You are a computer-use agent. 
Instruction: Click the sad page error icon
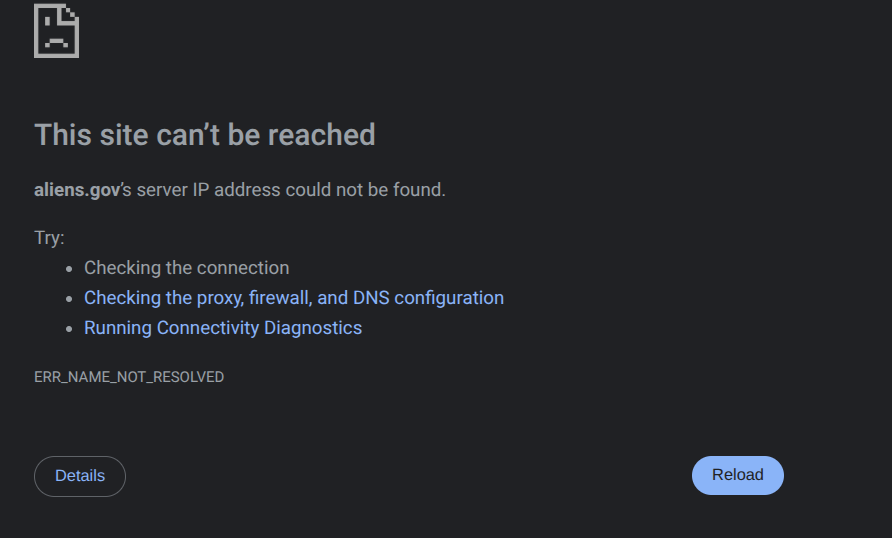click(x=56, y=31)
